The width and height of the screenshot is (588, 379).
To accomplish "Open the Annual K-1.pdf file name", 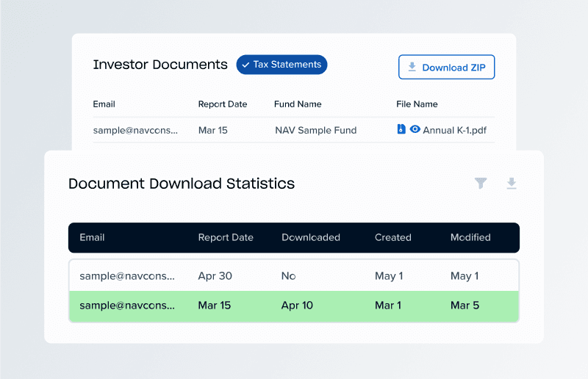I will 454,130.
